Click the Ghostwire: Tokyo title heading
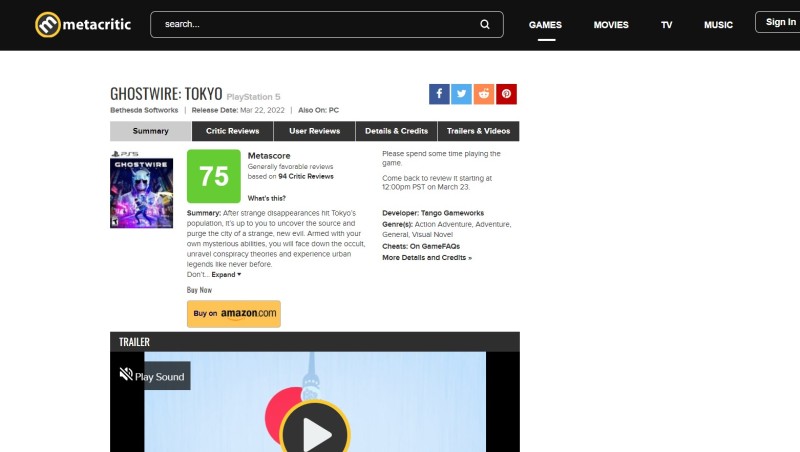Image resolution: width=800 pixels, height=452 pixels. point(166,94)
